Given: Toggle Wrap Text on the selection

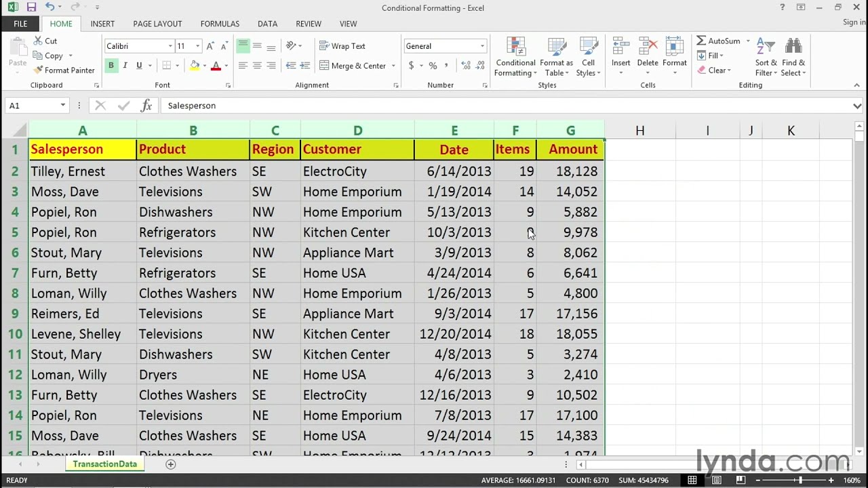Looking at the screenshot, I should (342, 46).
